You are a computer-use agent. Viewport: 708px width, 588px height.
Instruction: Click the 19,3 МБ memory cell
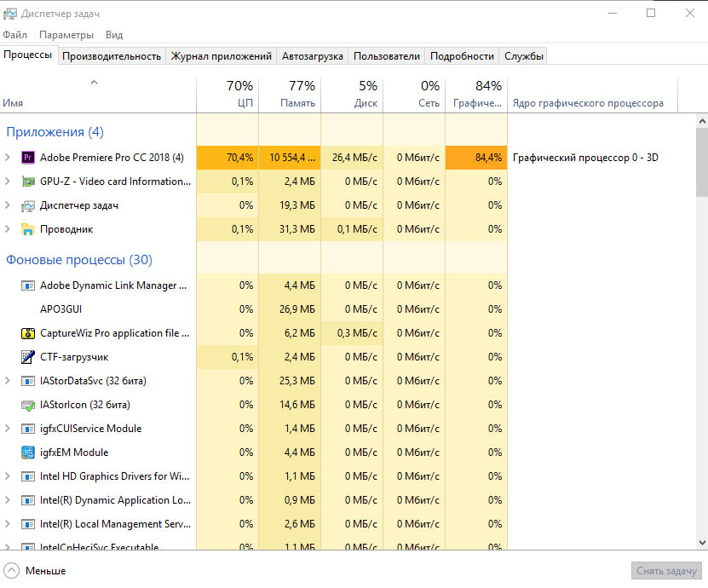click(290, 205)
